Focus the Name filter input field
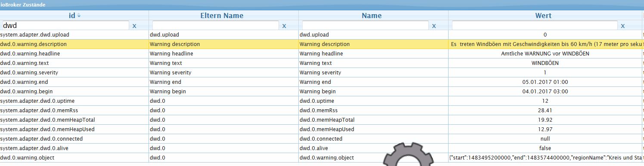 [x=365, y=25]
